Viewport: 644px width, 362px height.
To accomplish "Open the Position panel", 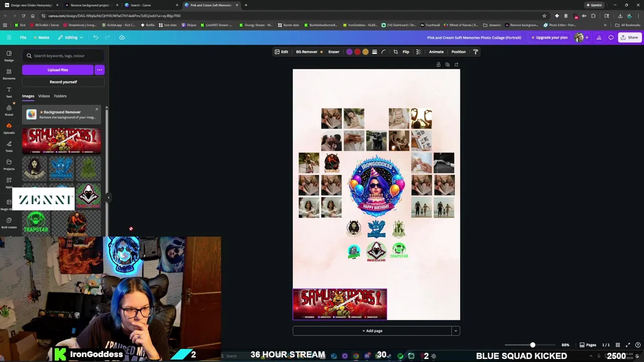I will (458, 52).
